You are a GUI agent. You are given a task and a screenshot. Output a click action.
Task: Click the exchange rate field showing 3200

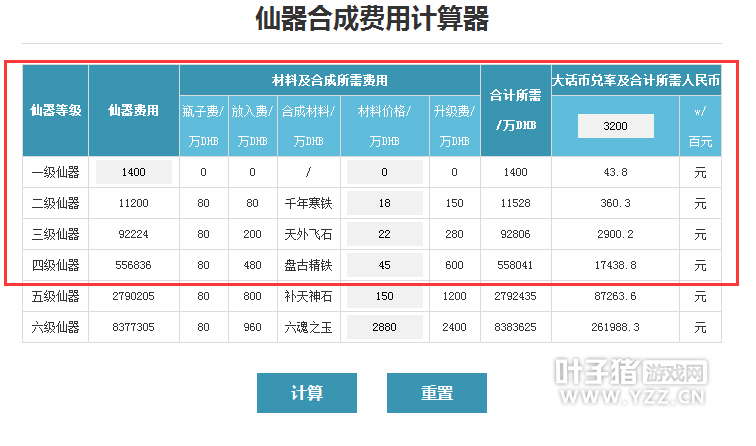click(615, 126)
